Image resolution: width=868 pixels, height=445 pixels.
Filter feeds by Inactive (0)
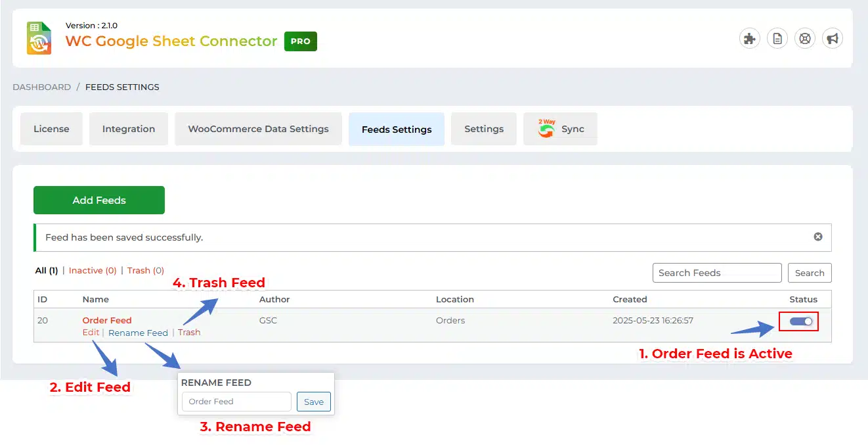(x=93, y=270)
